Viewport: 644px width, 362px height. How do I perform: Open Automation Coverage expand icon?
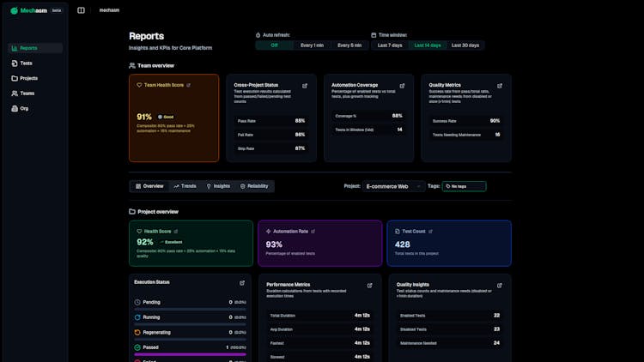click(402, 86)
